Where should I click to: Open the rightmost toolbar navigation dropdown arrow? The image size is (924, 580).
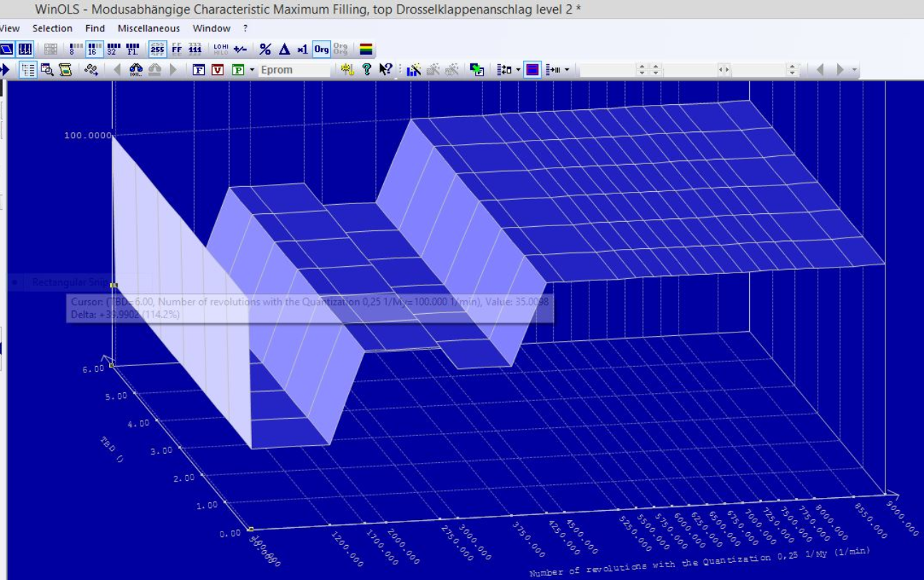click(x=855, y=70)
